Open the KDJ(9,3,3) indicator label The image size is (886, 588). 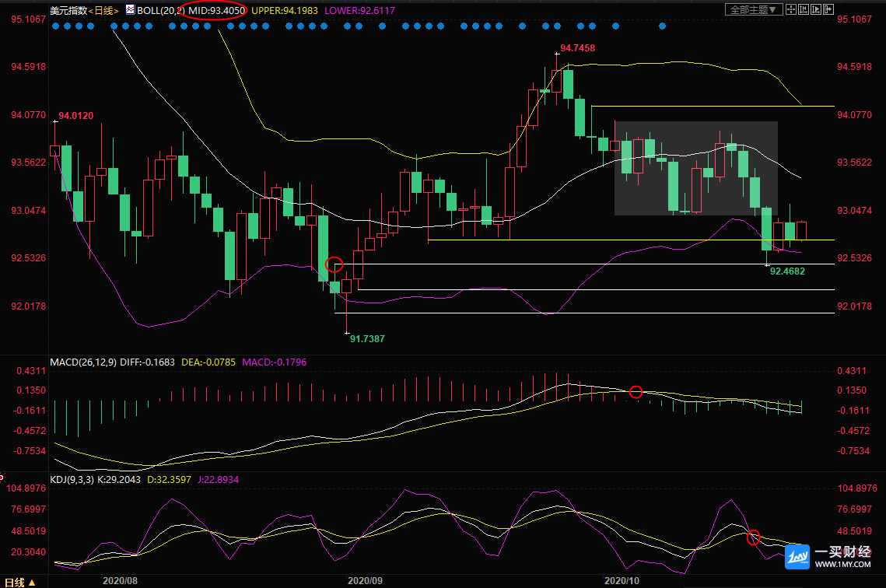(x=72, y=480)
